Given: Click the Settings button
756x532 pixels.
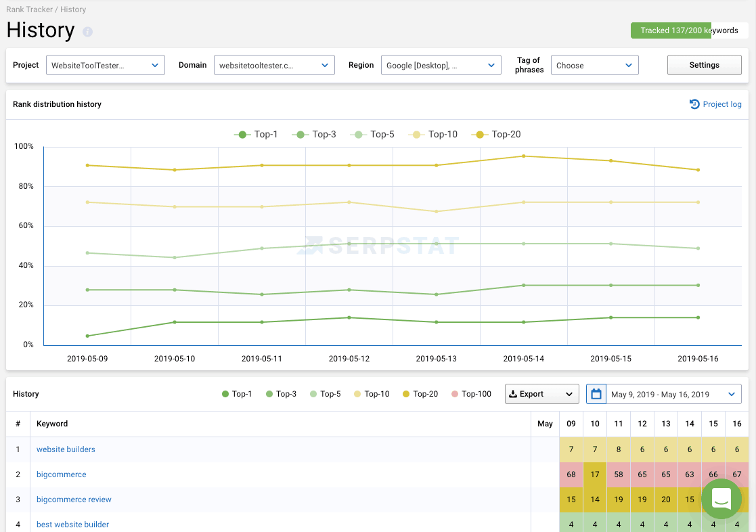Looking at the screenshot, I should click(705, 65).
